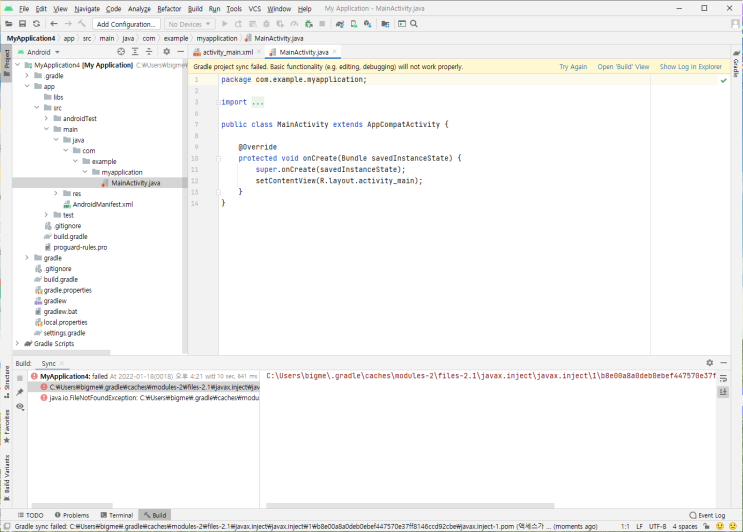Expand the res folder in project tree

coord(56,193)
